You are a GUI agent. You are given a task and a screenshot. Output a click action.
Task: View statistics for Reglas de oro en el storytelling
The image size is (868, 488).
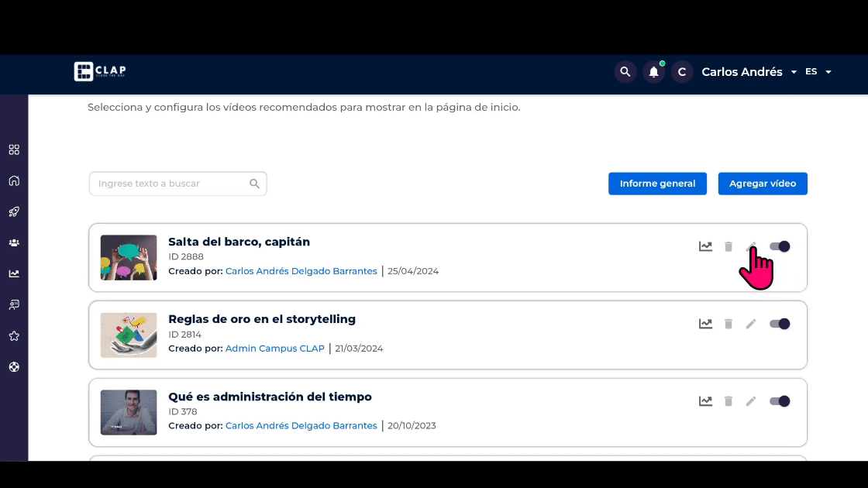coord(705,325)
